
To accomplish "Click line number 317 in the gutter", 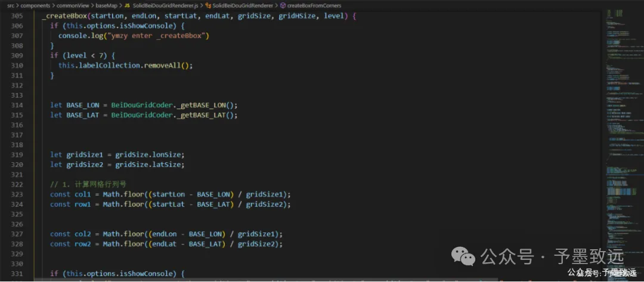I will pos(17,135).
